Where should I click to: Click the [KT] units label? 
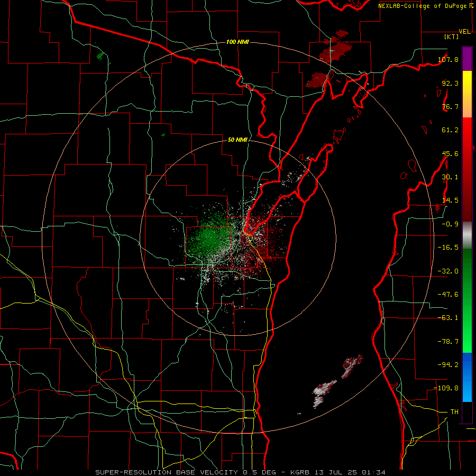(452, 36)
